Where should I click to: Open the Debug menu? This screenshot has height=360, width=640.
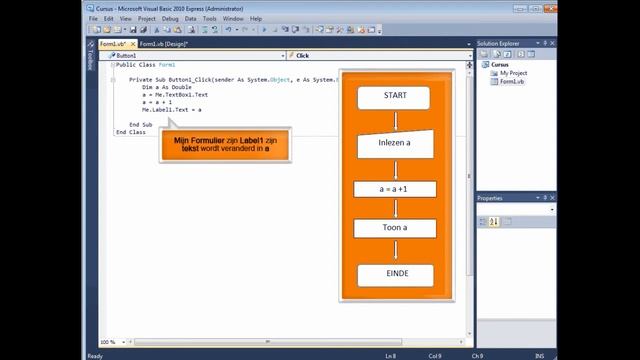pos(170,19)
